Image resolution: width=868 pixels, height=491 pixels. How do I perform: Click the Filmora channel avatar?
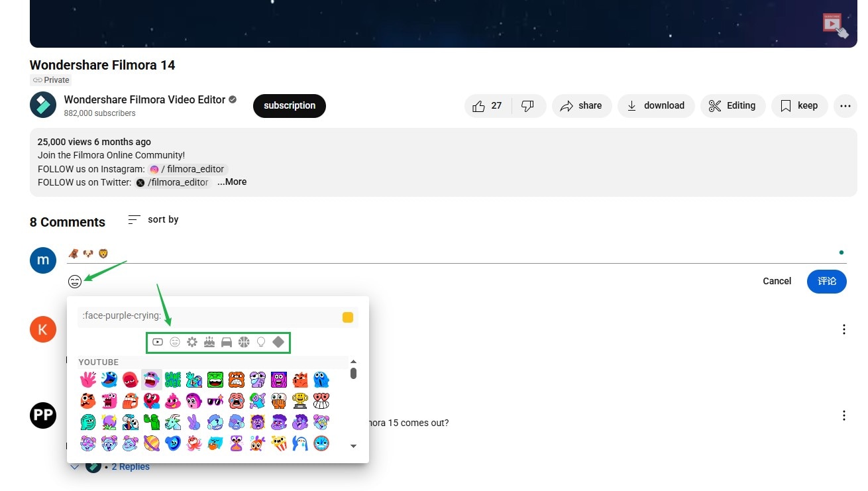point(43,105)
